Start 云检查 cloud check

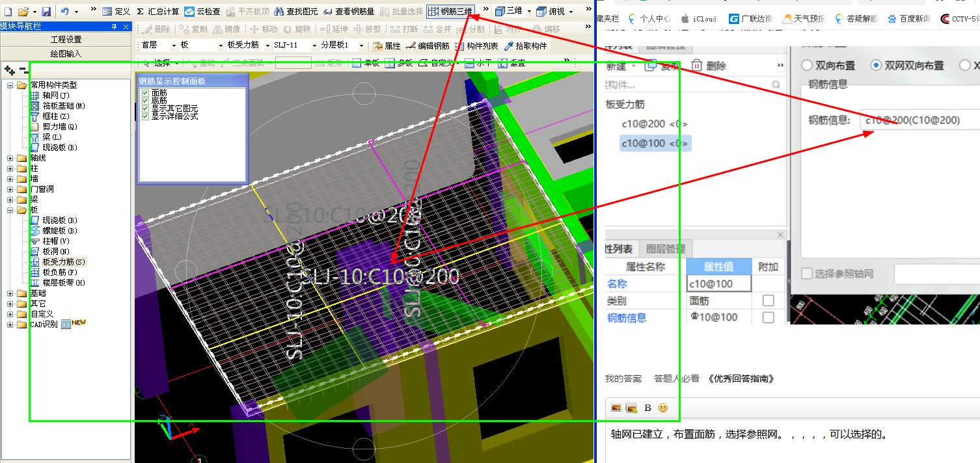pos(202,12)
